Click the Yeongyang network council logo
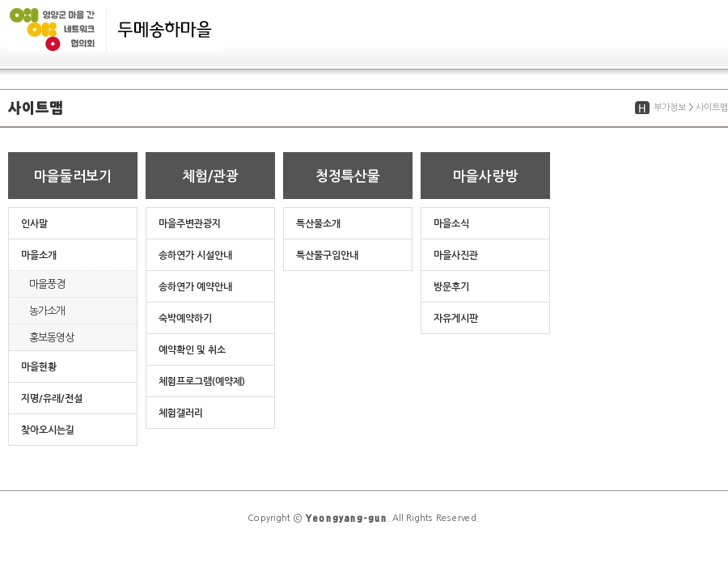The image size is (728, 572). [x=53, y=29]
